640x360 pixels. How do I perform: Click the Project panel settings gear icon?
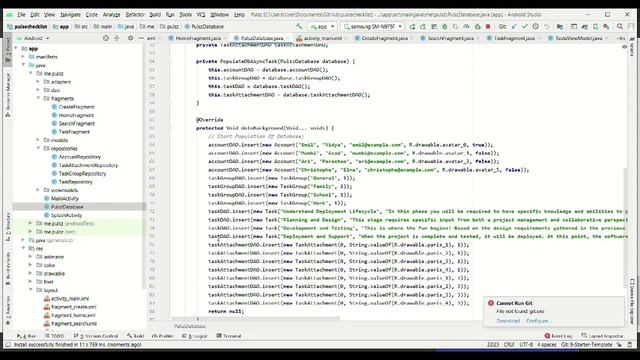click(130, 38)
